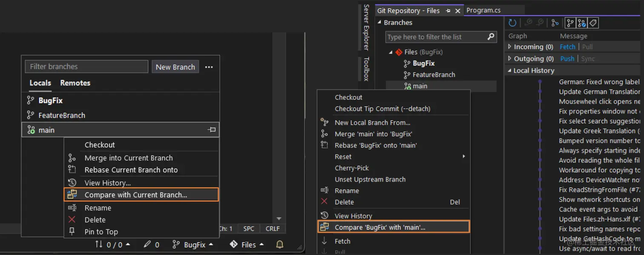The image size is (644, 255).
Task: Select main branch in Git Repository tree
Action: click(x=420, y=86)
